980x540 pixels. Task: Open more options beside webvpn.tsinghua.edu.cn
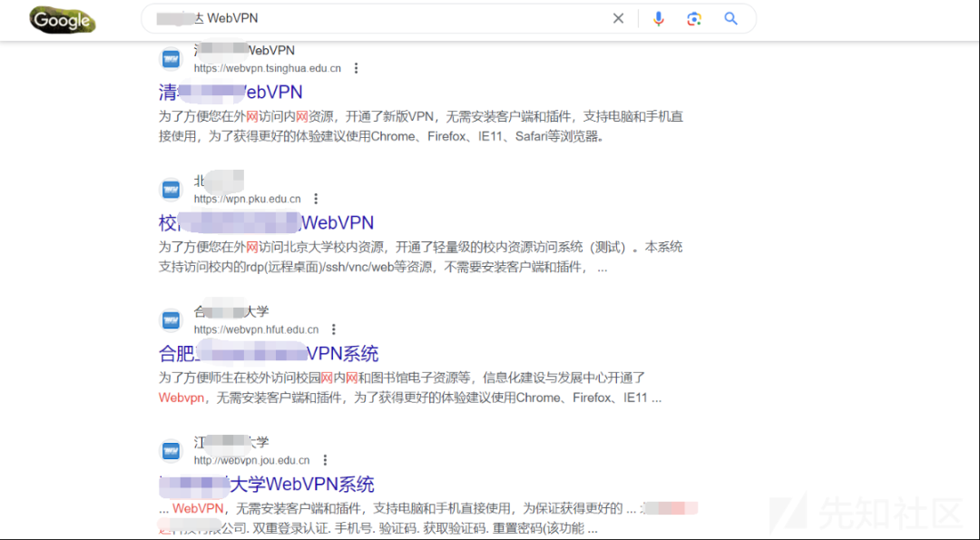(357, 68)
